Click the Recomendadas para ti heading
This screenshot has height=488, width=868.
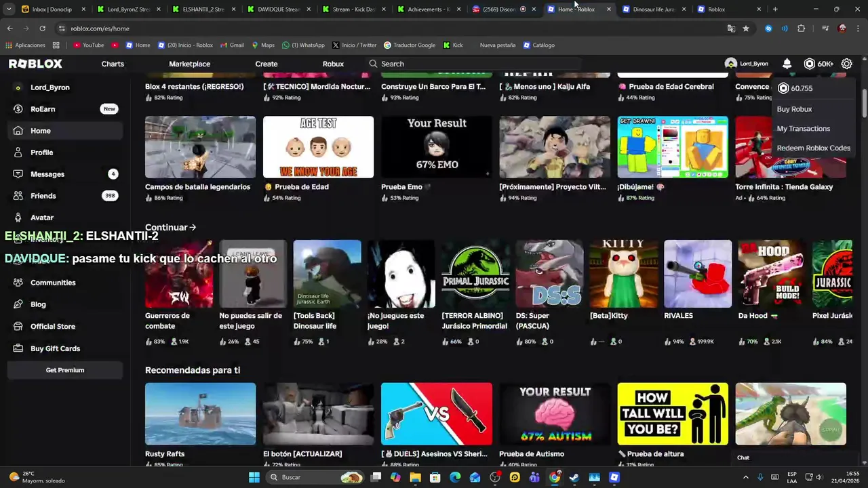coord(193,370)
